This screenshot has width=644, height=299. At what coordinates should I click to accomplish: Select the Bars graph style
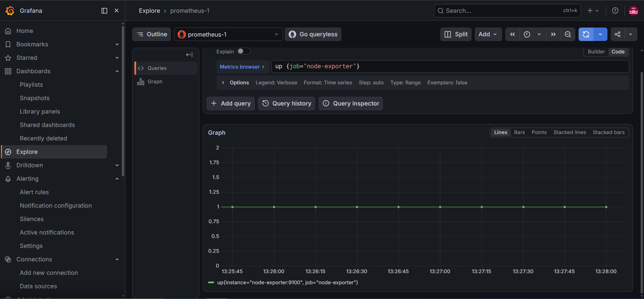(x=519, y=132)
